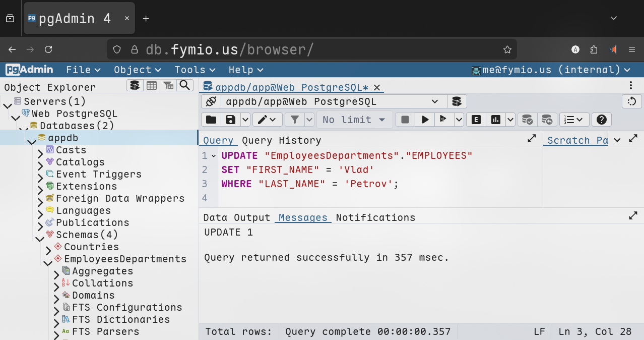This screenshot has height=340, width=644.
Task: Click the Explain (E) button
Action: (x=476, y=120)
